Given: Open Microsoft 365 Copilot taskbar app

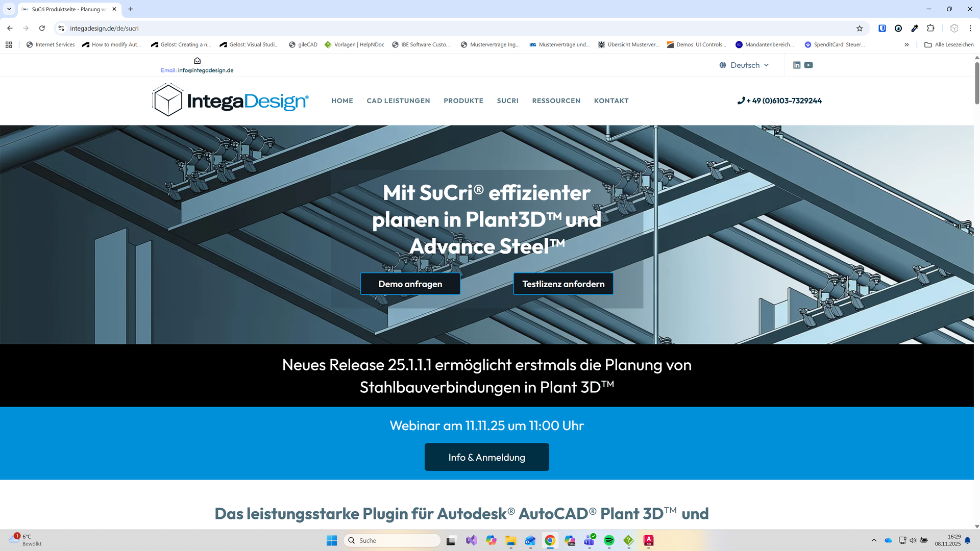Looking at the screenshot, I should [570, 540].
